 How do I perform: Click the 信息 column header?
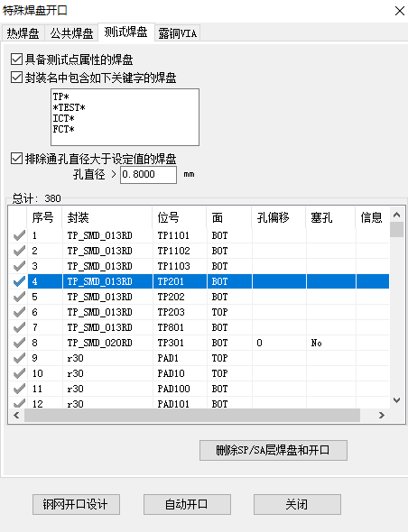[x=372, y=217]
